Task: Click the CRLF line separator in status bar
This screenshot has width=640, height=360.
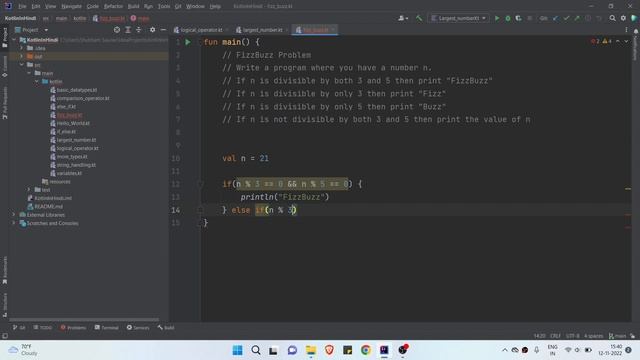Action: (x=555, y=336)
